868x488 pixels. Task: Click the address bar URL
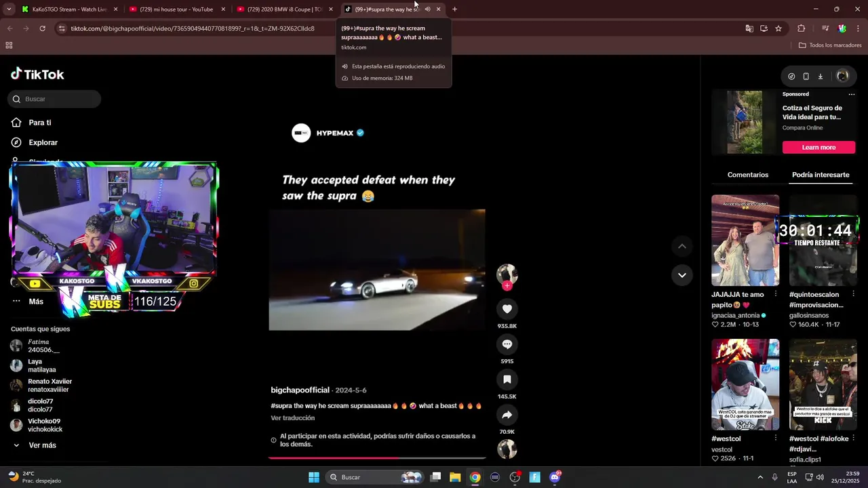(193, 28)
